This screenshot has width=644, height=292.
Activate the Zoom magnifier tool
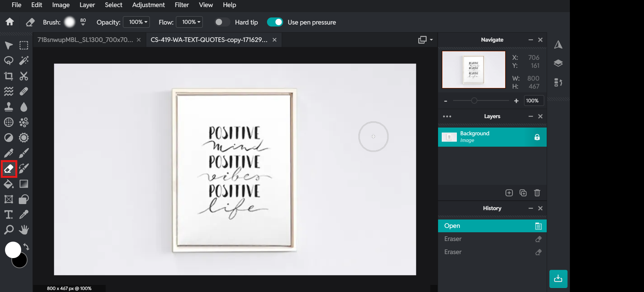pyautogui.click(x=9, y=230)
